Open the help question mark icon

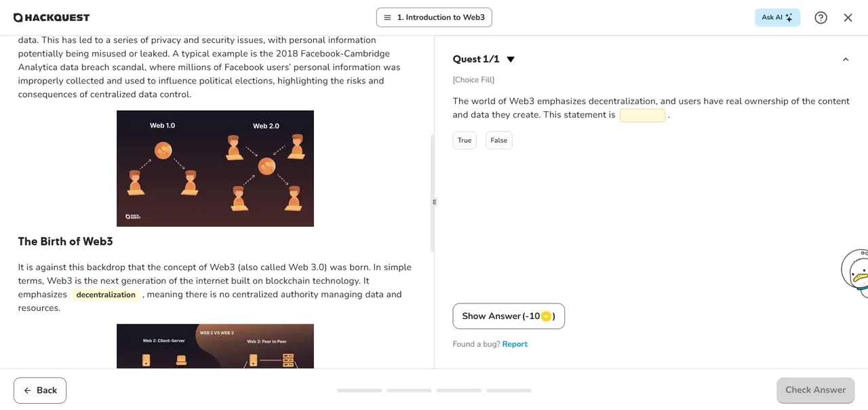(x=821, y=18)
